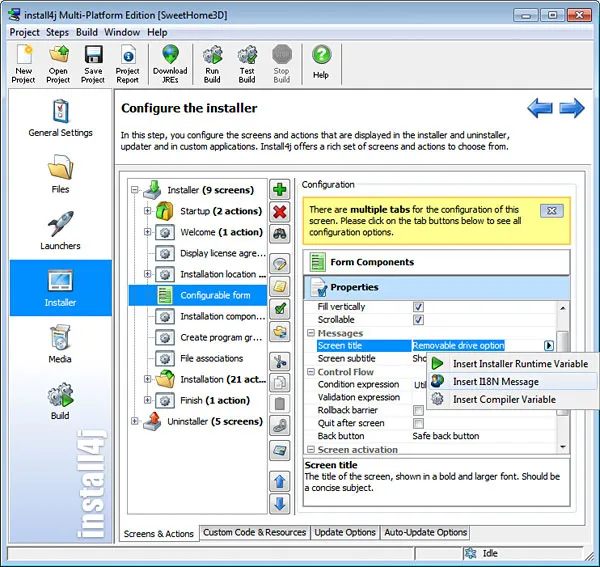The width and height of the screenshot is (600, 567).
Task: Toggle the Fill vertically checkbox
Action: click(x=418, y=307)
